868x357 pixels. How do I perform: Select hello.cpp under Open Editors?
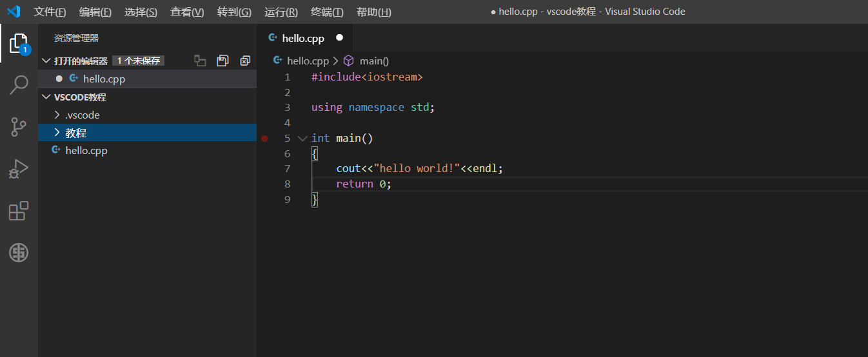[147, 79]
